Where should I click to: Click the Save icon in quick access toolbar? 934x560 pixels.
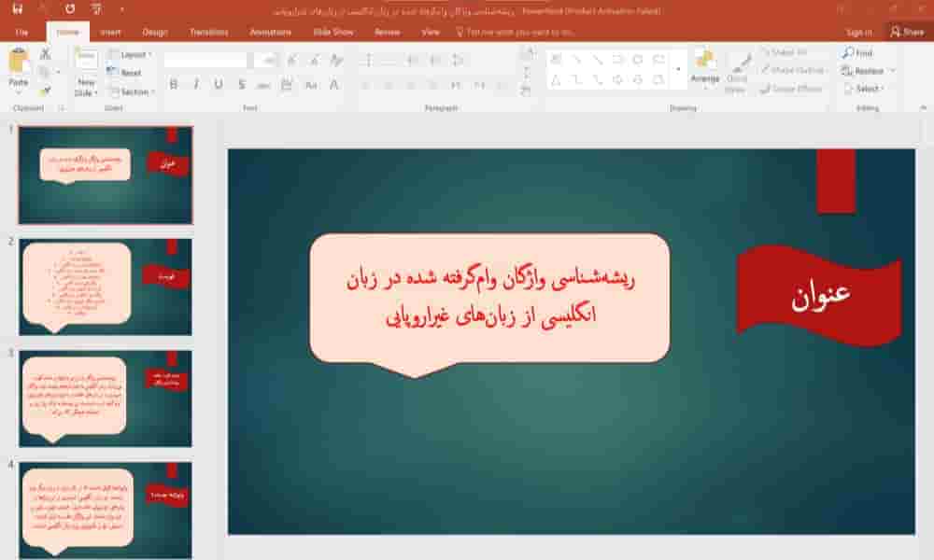click(x=17, y=10)
